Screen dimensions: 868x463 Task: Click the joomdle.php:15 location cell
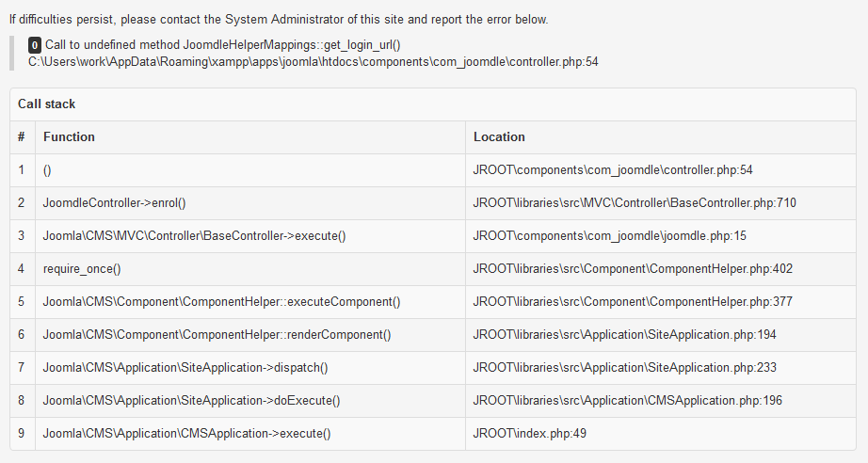pyautogui.click(x=609, y=235)
